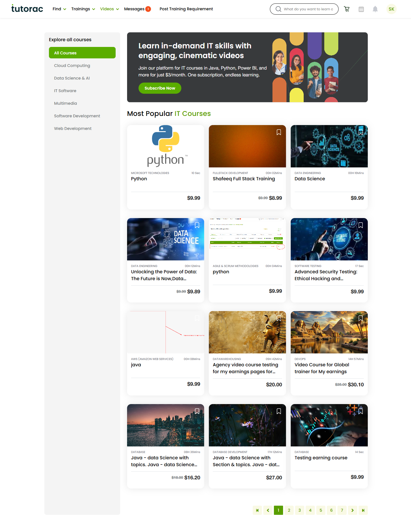Image resolution: width=411 pixels, height=532 pixels.
Task: Jump to the last page of results
Action: [363, 510]
